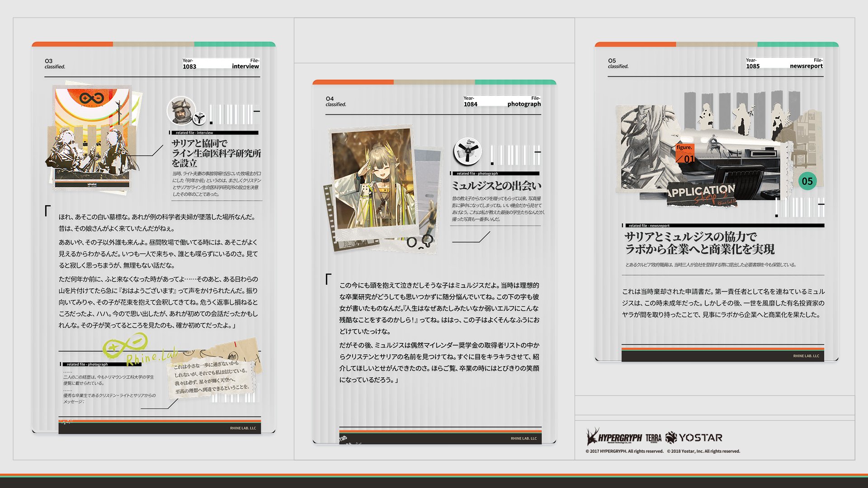Click the 'APPLICATION' torn label on collage
This screenshot has height=488, width=868.
tap(701, 194)
